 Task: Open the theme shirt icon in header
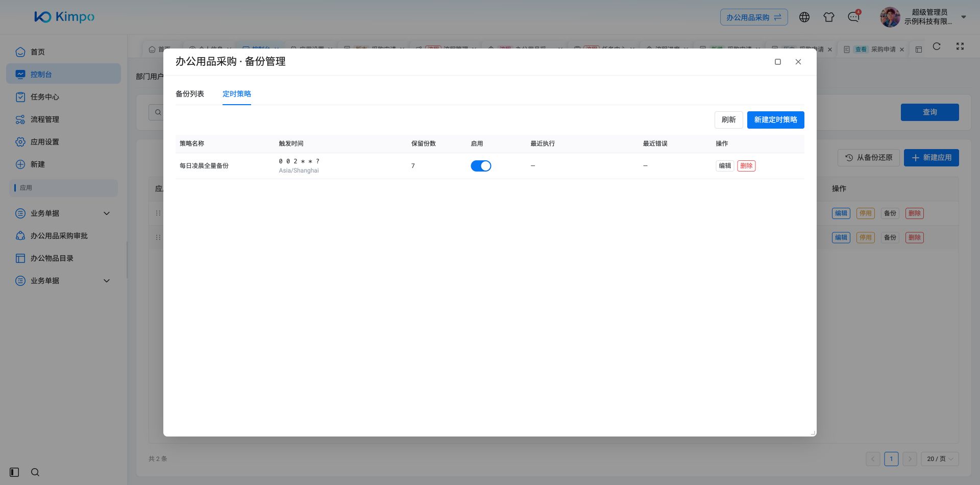(829, 17)
